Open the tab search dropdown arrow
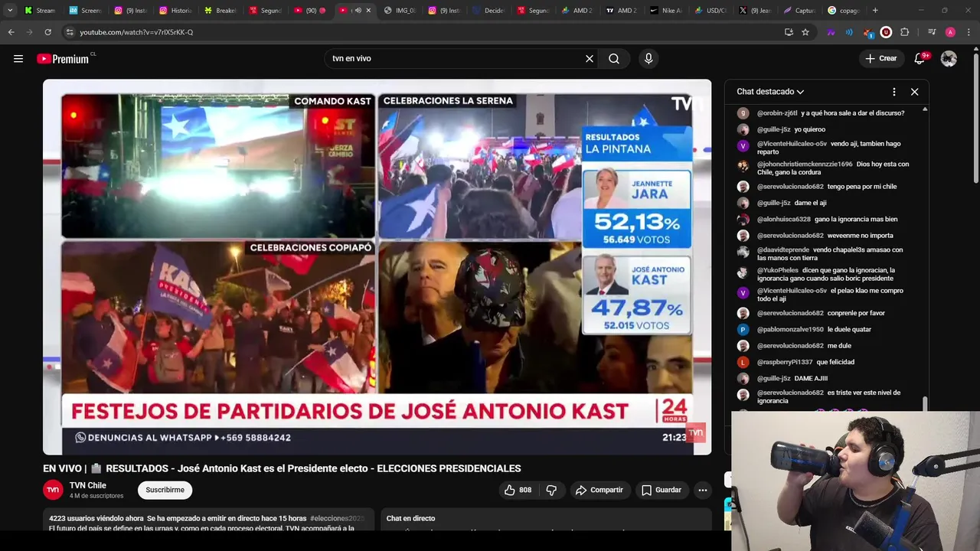 pos(10,11)
